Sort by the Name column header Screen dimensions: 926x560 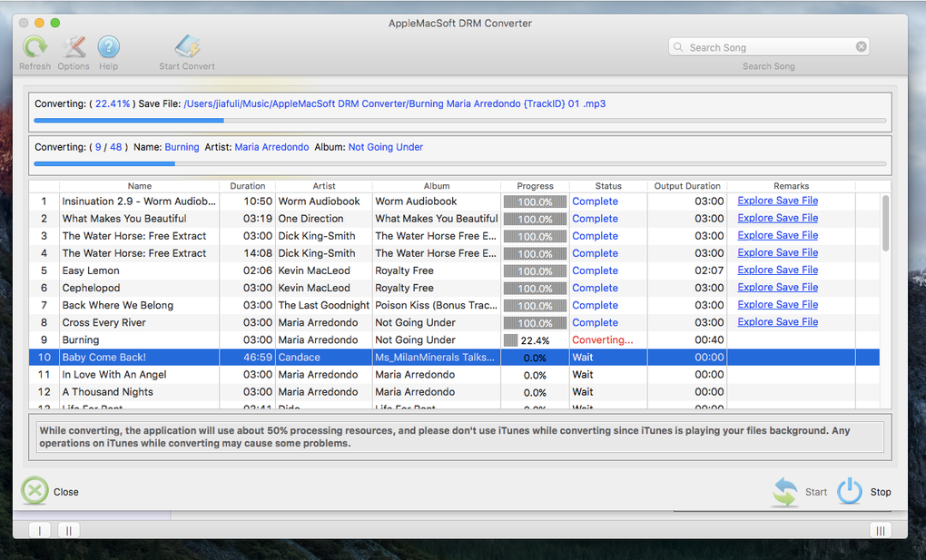[x=140, y=185]
